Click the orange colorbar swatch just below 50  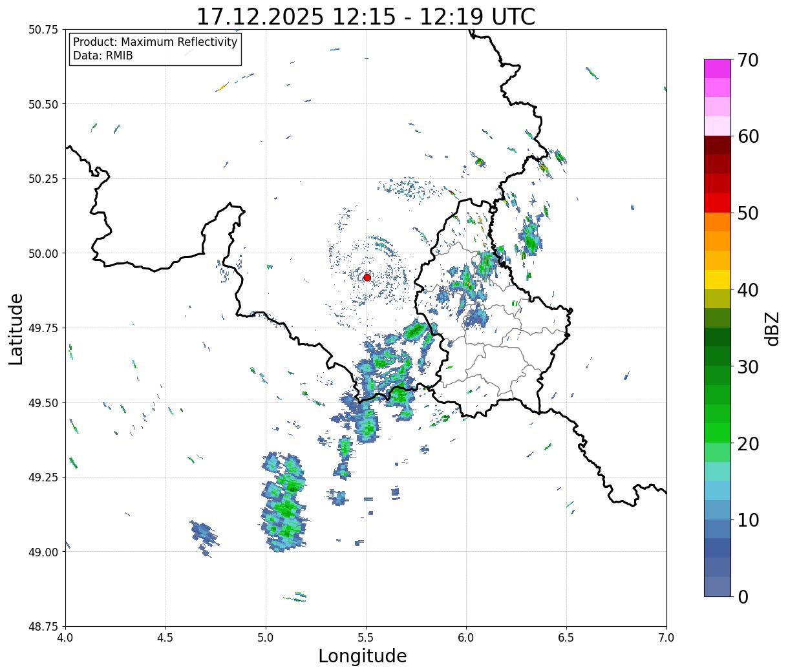click(x=718, y=222)
